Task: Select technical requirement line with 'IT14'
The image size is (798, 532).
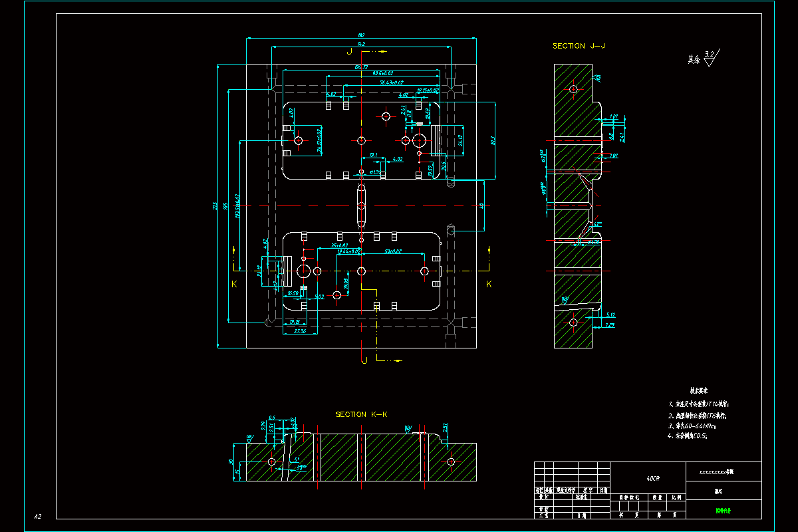Action: point(700,404)
